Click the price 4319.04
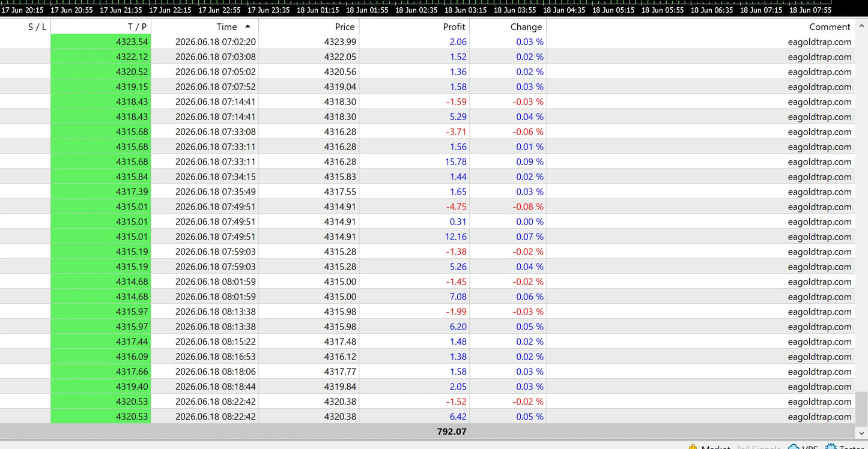Image resolution: width=868 pixels, height=449 pixels. click(340, 86)
